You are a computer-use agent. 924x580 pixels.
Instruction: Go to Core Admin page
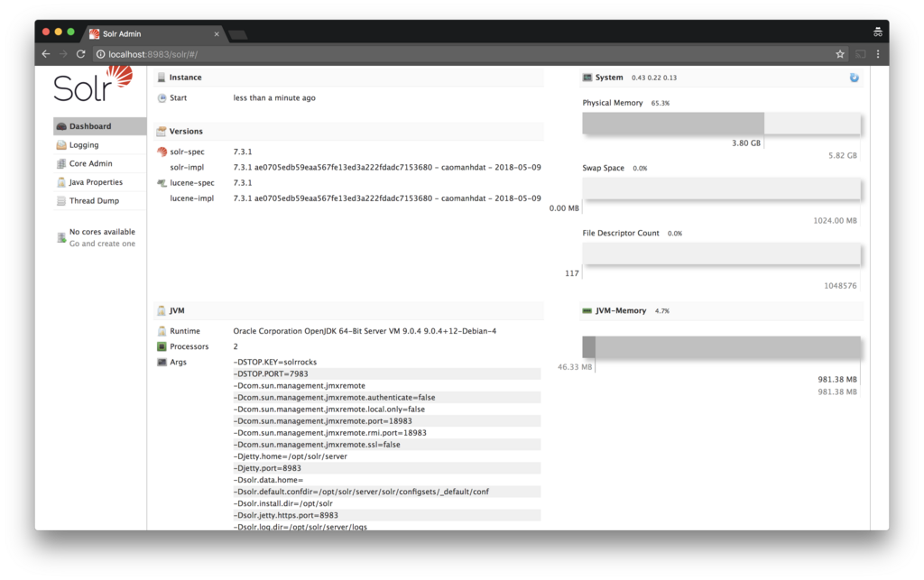pyautogui.click(x=99, y=163)
